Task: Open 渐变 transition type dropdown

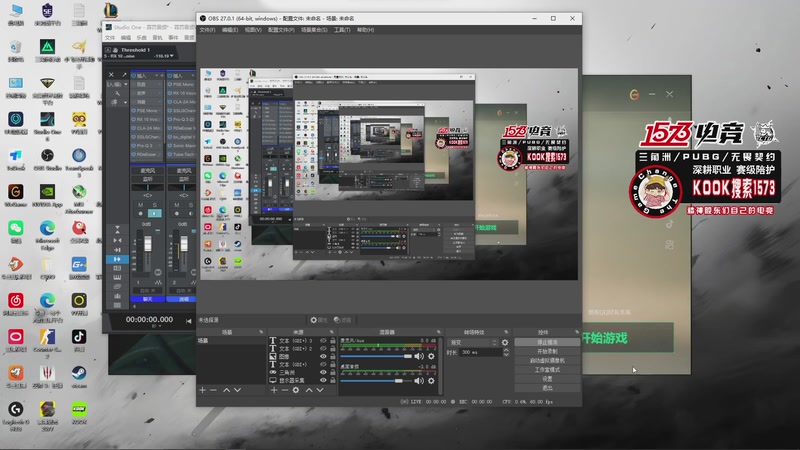Action: pyautogui.click(x=473, y=343)
